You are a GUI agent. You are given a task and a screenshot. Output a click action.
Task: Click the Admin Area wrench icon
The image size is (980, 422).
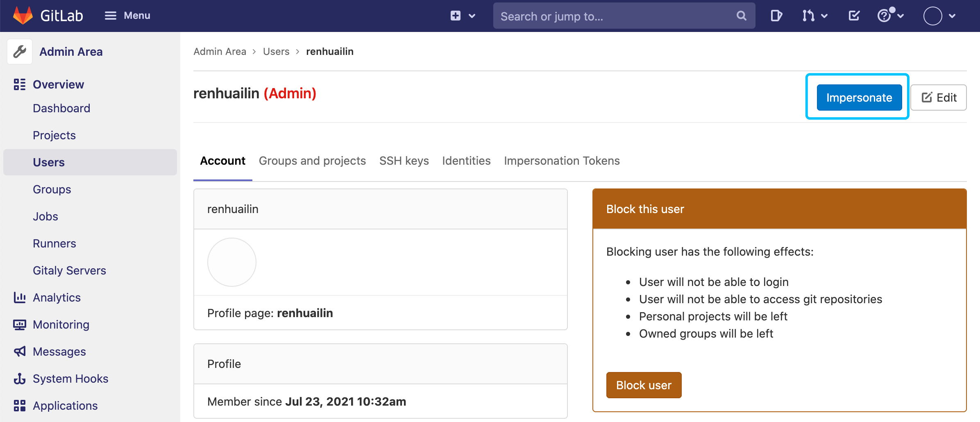[20, 52]
